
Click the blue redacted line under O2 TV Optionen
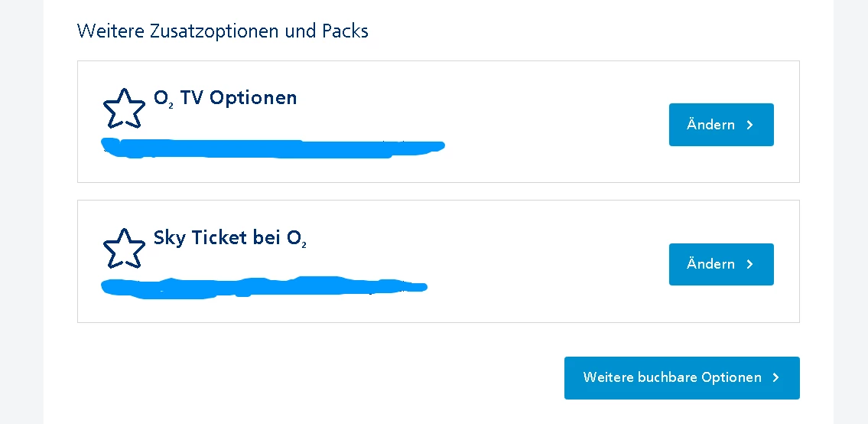pyautogui.click(x=273, y=148)
